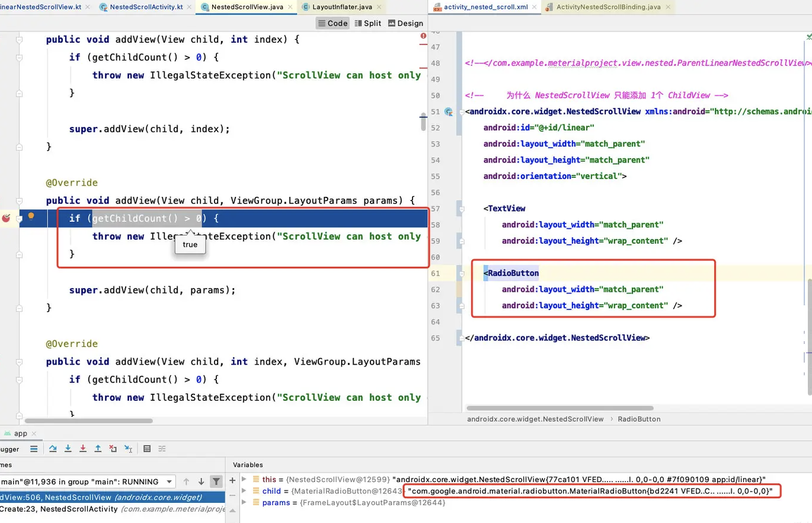Viewport: 812px width, 523px height.
Task: Switch to LayoutInflater.java tab
Action: [341, 7]
